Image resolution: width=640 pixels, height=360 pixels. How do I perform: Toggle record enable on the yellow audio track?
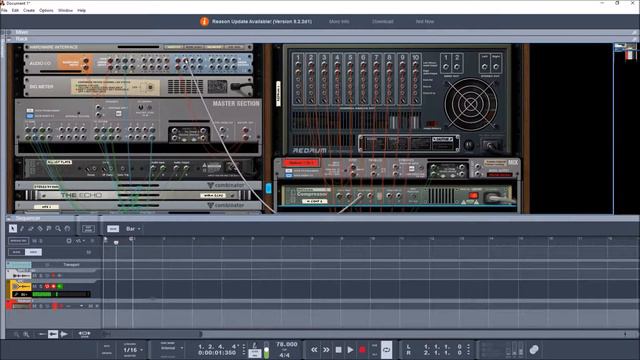[53, 286]
